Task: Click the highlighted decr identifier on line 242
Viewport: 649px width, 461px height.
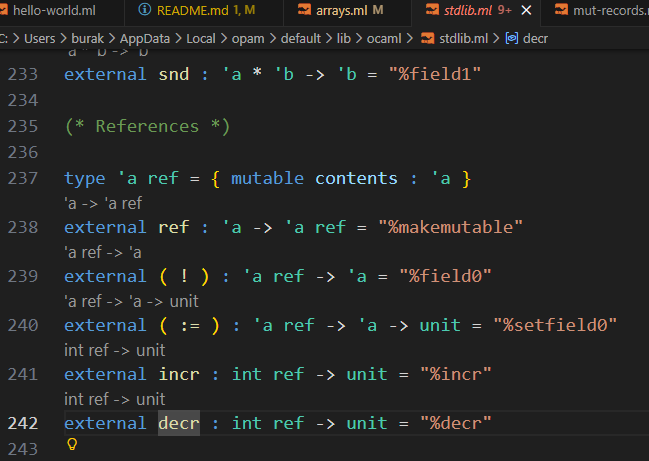Action: tap(179, 423)
